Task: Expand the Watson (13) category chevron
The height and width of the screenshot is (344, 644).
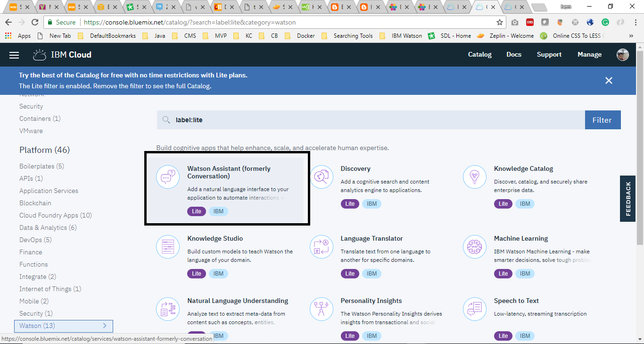Action: [x=105, y=326]
